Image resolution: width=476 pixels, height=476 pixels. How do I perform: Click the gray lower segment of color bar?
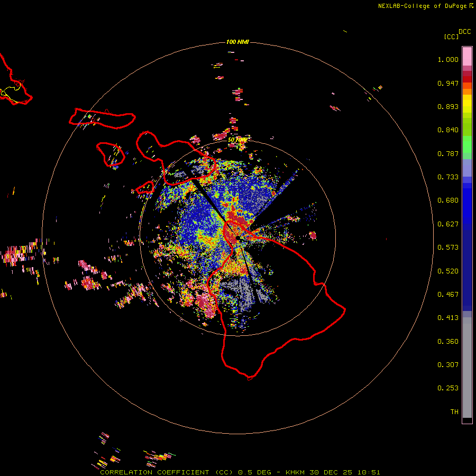467,368
